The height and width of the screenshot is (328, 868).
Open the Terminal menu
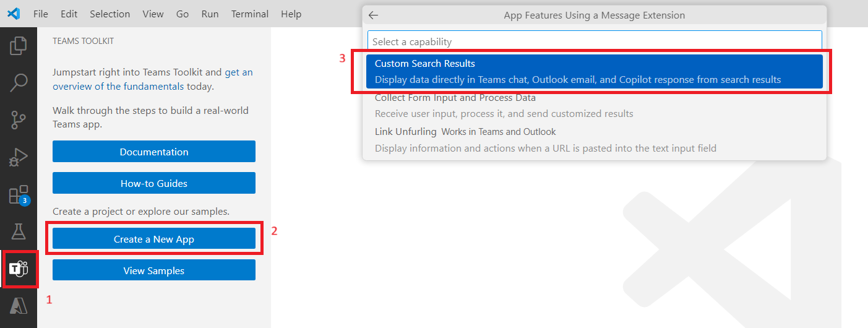click(250, 14)
